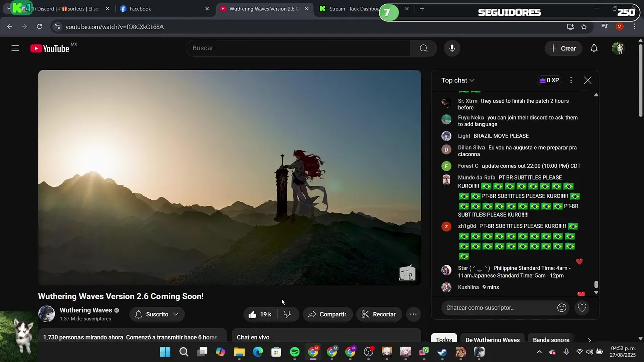Image resolution: width=644 pixels, height=362 pixels.
Task: Click the Chat en vivo card
Action: pos(326,336)
